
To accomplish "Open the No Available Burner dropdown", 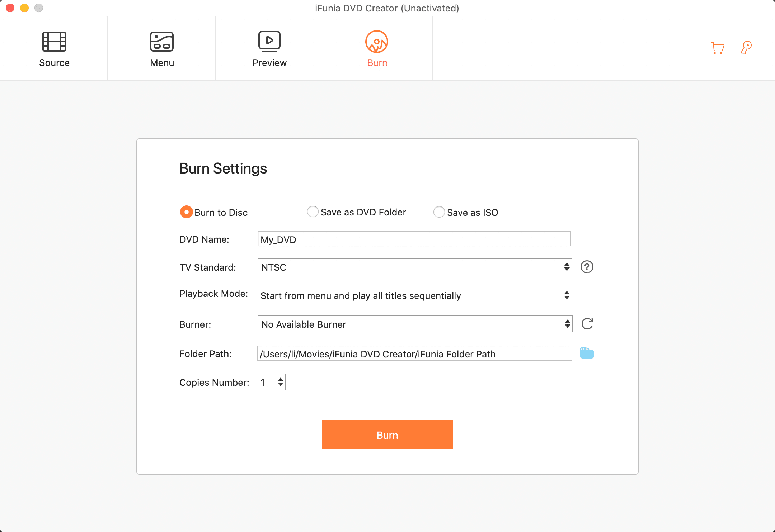I will [x=414, y=324].
